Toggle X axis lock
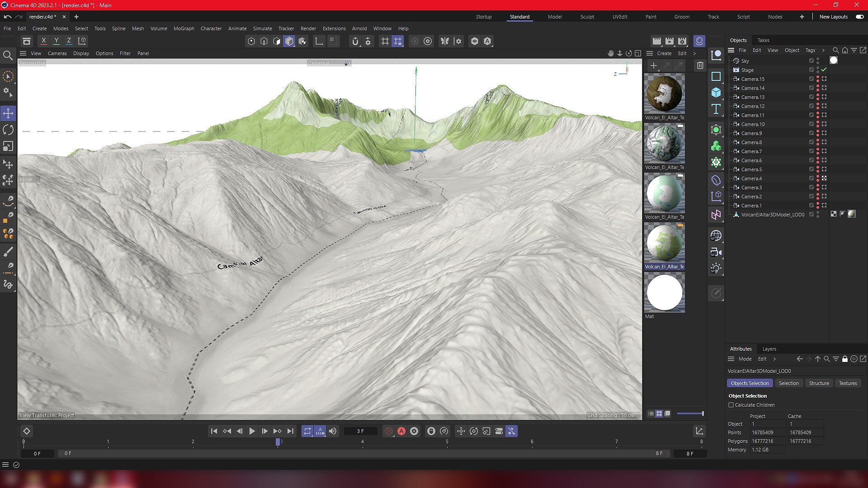Viewport: 868px width, 488px height. (x=43, y=41)
